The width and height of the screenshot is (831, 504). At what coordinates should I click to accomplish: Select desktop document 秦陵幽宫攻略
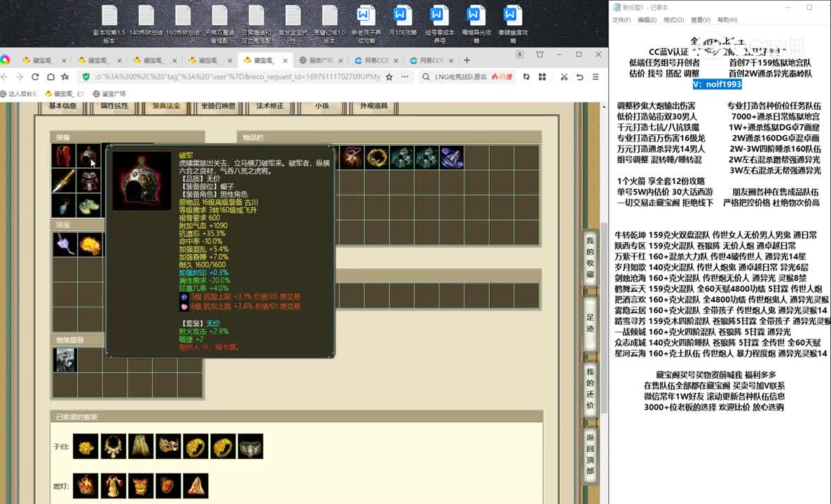click(x=512, y=24)
